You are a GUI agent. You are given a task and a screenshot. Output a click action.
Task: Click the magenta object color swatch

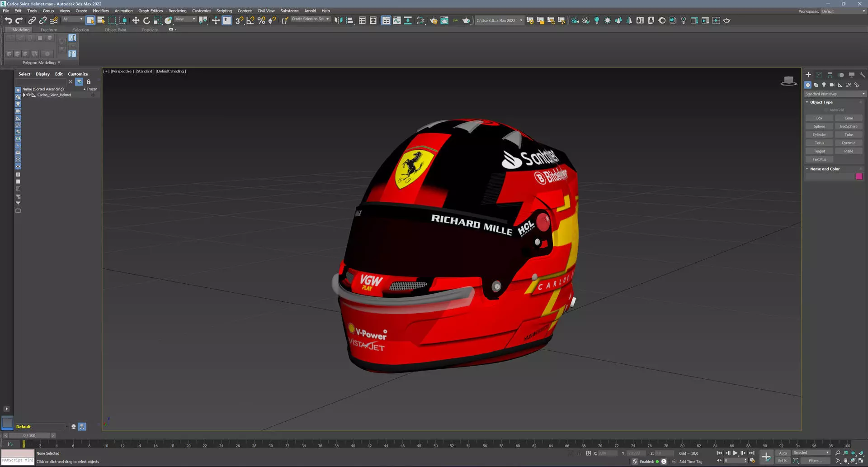(x=859, y=176)
